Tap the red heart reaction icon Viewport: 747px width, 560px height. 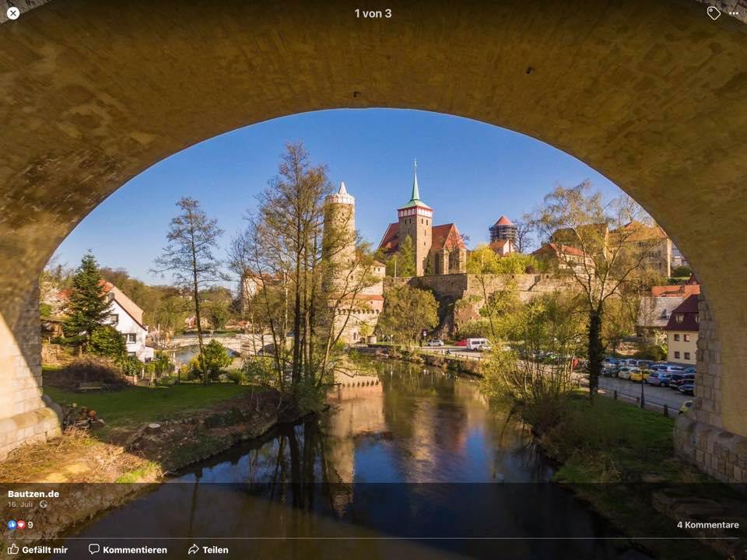click(x=20, y=525)
